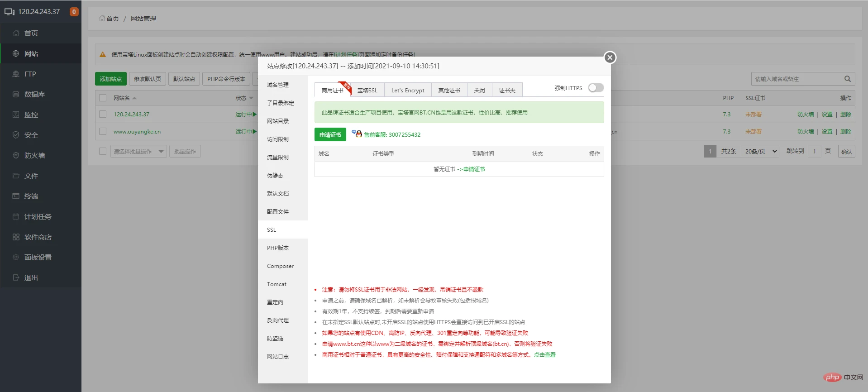
Task: Click the 软件商店 grid icon
Action: (16, 237)
